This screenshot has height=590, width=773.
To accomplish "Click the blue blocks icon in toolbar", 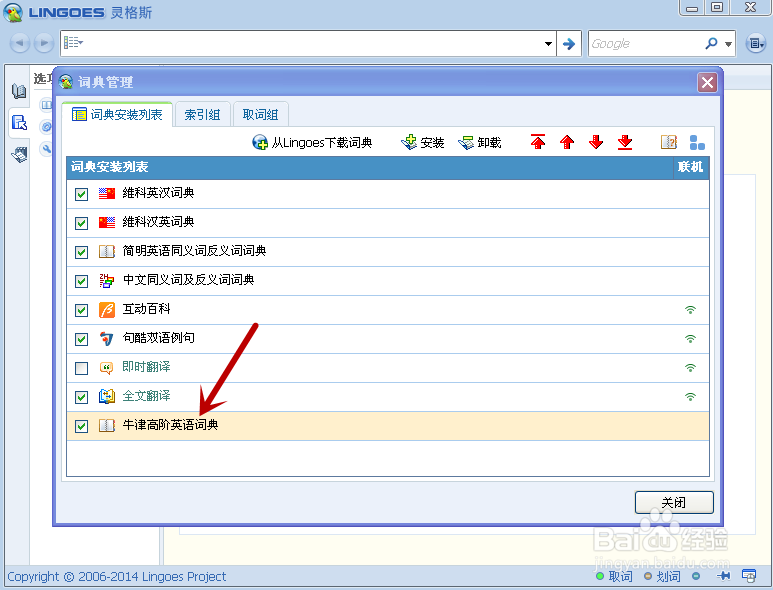I will pyautogui.click(x=697, y=142).
